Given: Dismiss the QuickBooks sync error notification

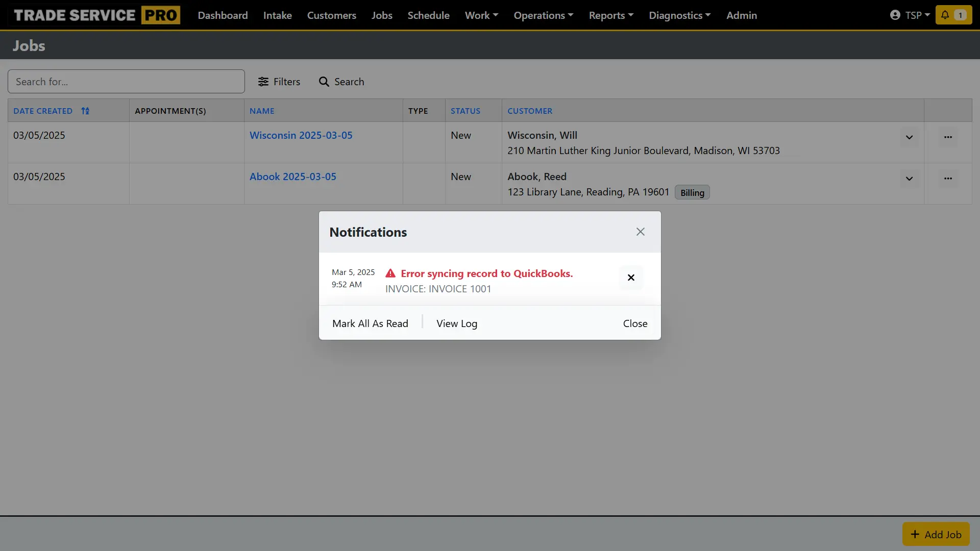Looking at the screenshot, I should point(631,278).
